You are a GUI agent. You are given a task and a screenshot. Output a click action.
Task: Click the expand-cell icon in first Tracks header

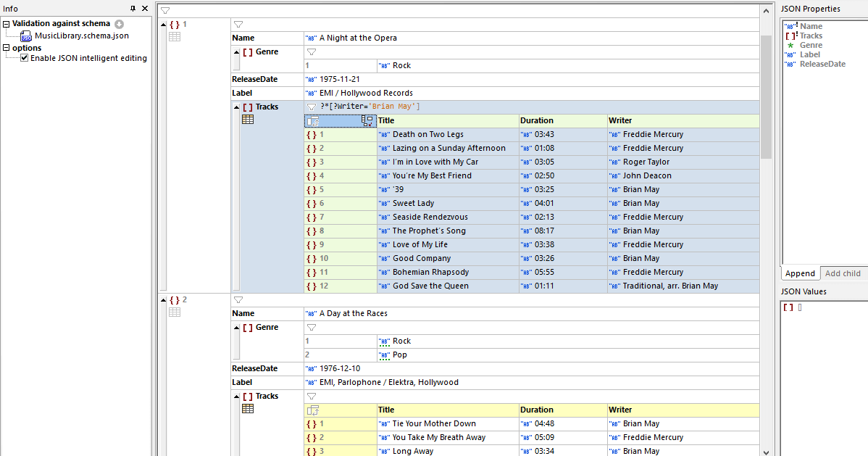point(367,121)
